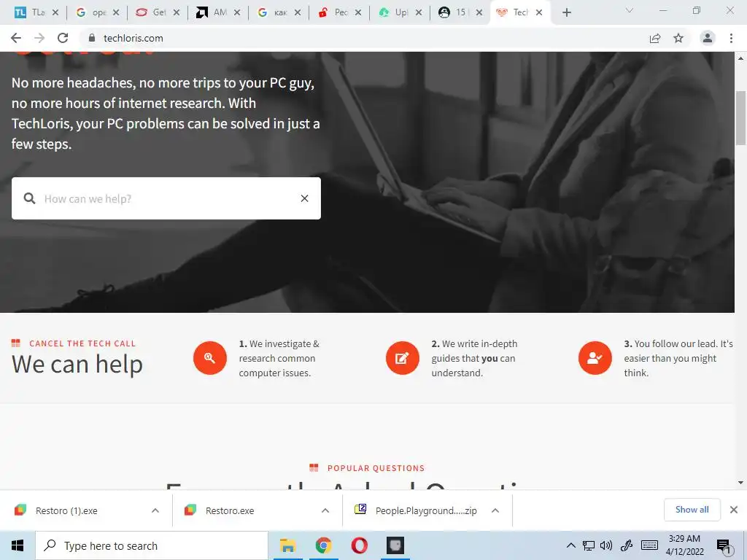Open the notification center
This screenshot has width=747, height=560.
pos(724,546)
